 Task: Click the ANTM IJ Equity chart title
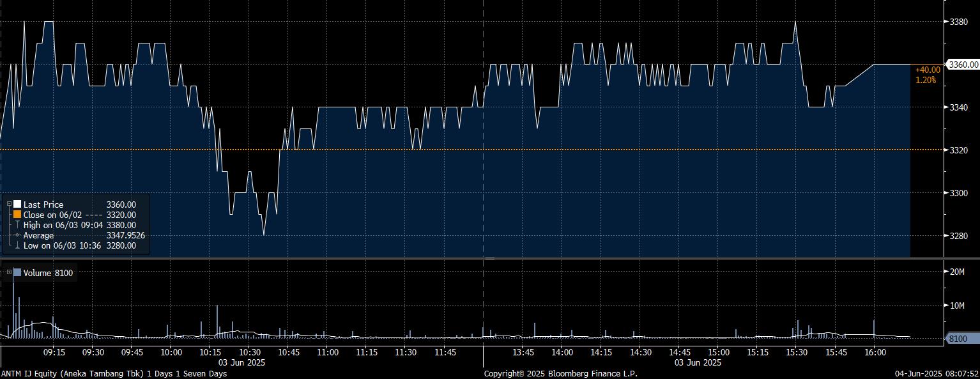tap(114, 373)
